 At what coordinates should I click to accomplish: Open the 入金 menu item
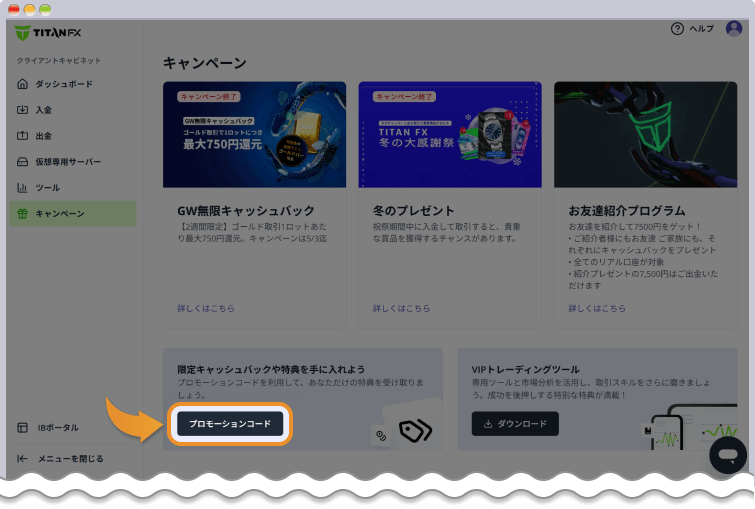click(x=73, y=110)
